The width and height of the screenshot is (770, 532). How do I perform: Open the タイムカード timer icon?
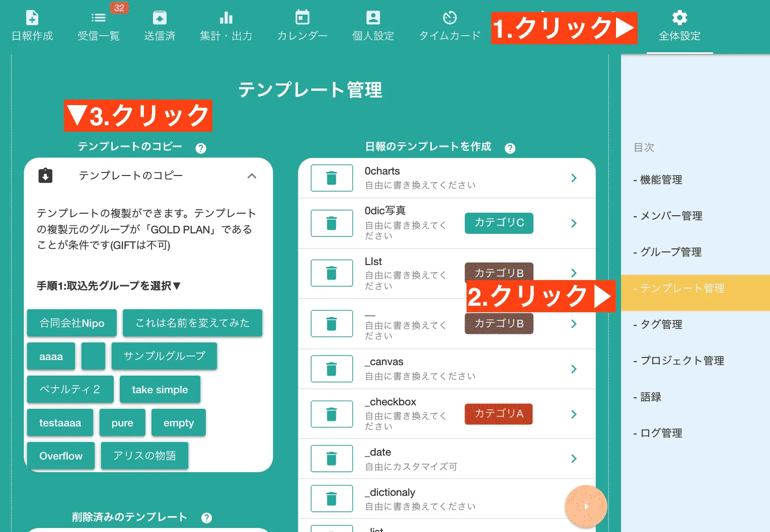coord(448,23)
